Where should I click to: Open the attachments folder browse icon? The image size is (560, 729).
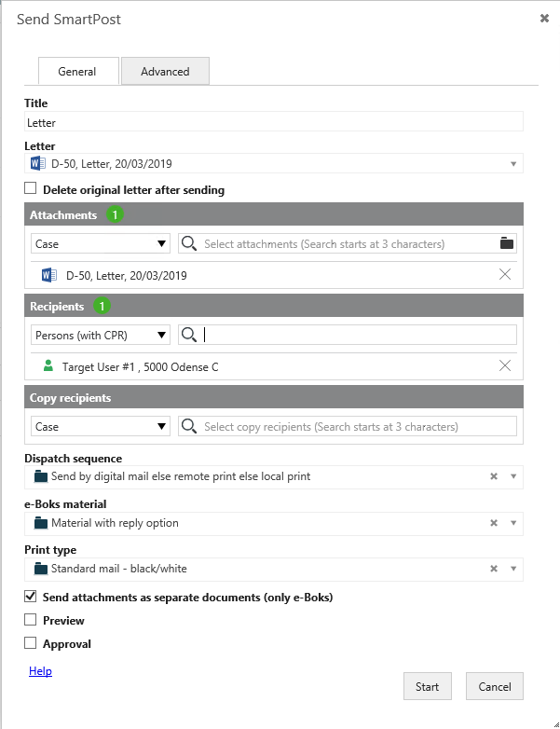point(506,244)
